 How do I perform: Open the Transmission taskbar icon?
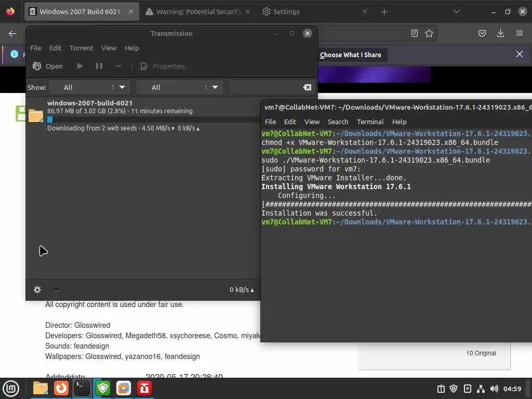point(144,389)
